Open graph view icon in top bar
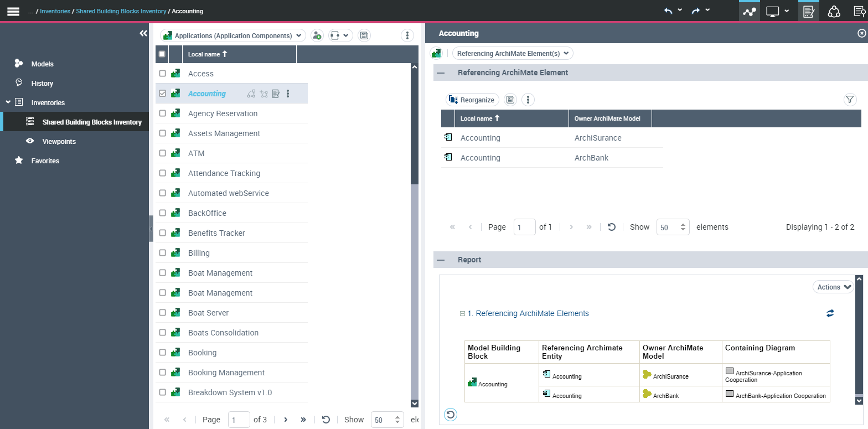This screenshot has width=868, height=429. click(x=750, y=12)
